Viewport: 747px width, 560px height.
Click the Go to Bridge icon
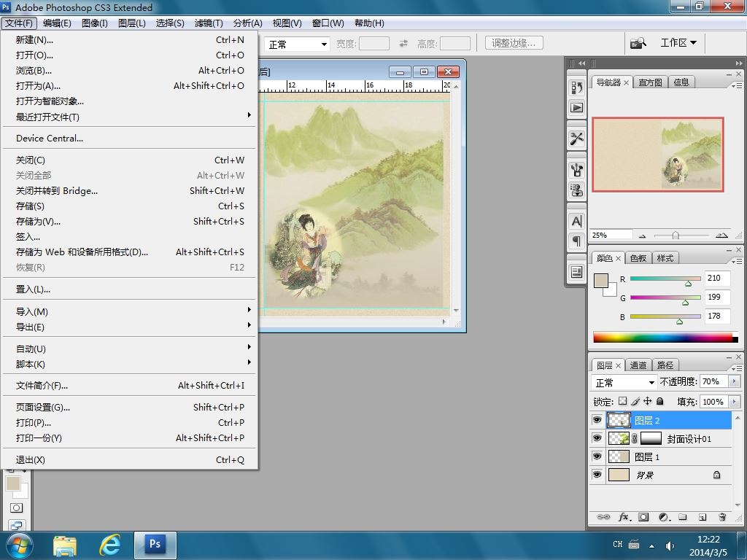638,43
